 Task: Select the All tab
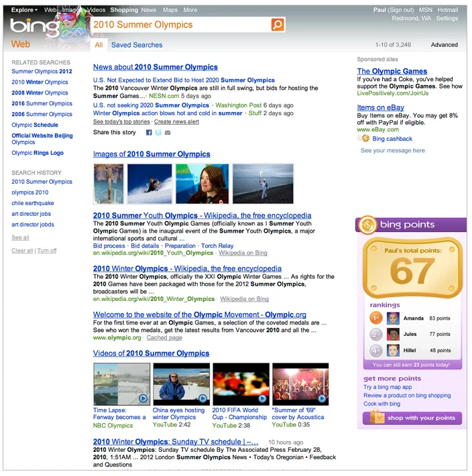(x=99, y=45)
